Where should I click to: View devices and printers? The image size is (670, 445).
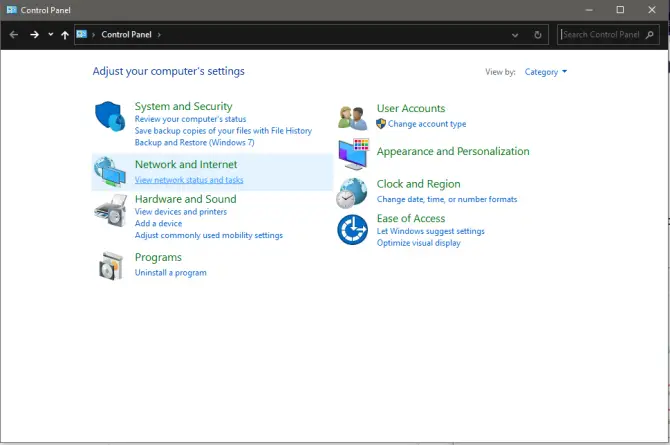pos(181,212)
